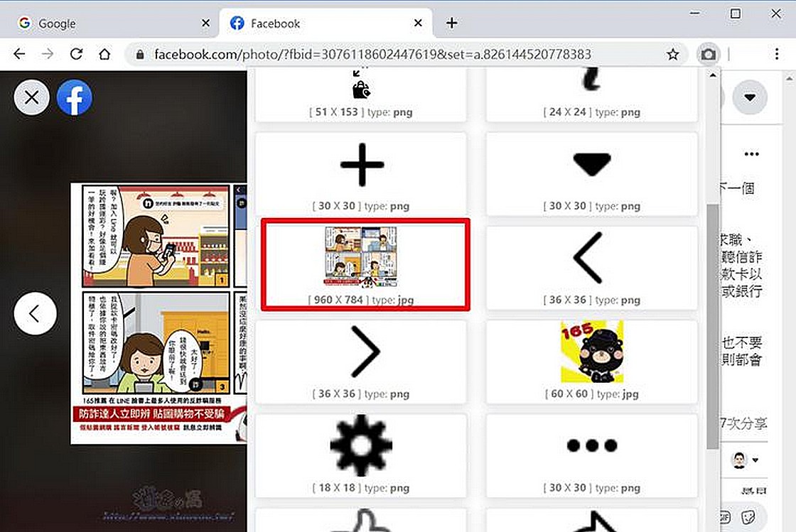Click the Facebook logo in the photo overlay

pyautogui.click(x=74, y=97)
